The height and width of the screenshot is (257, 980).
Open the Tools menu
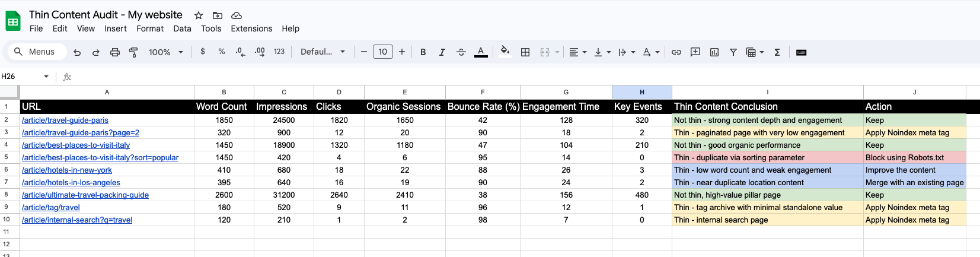pyautogui.click(x=211, y=28)
